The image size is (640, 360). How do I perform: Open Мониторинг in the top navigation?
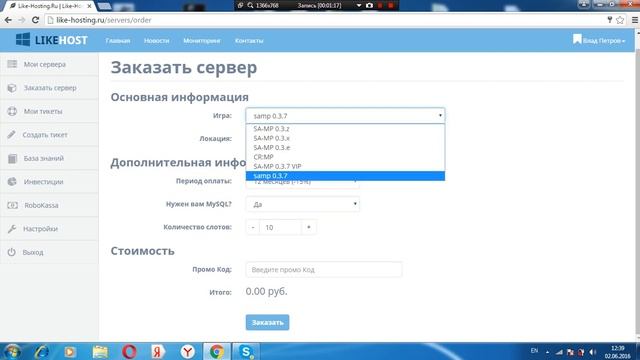[202, 41]
